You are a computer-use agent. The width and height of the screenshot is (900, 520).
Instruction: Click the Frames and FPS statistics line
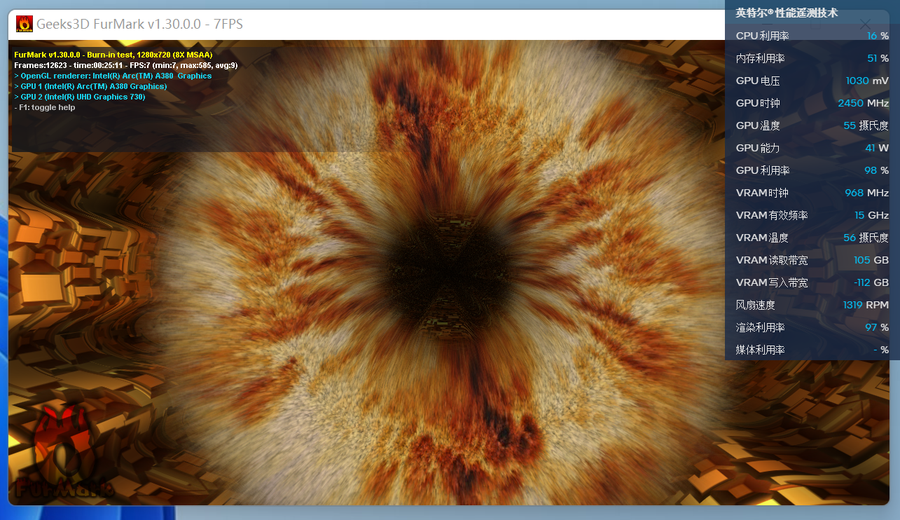coord(126,65)
